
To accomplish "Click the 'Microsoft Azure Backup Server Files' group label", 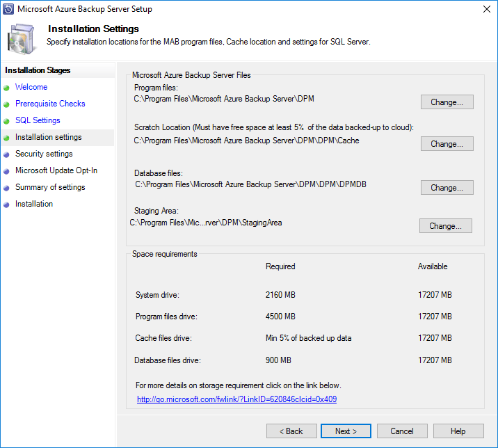I will pyautogui.click(x=191, y=75).
